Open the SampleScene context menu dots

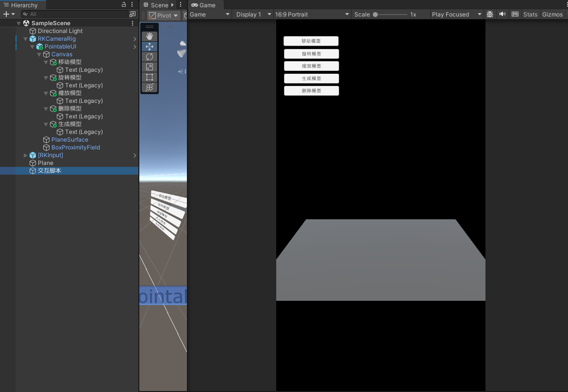point(133,23)
